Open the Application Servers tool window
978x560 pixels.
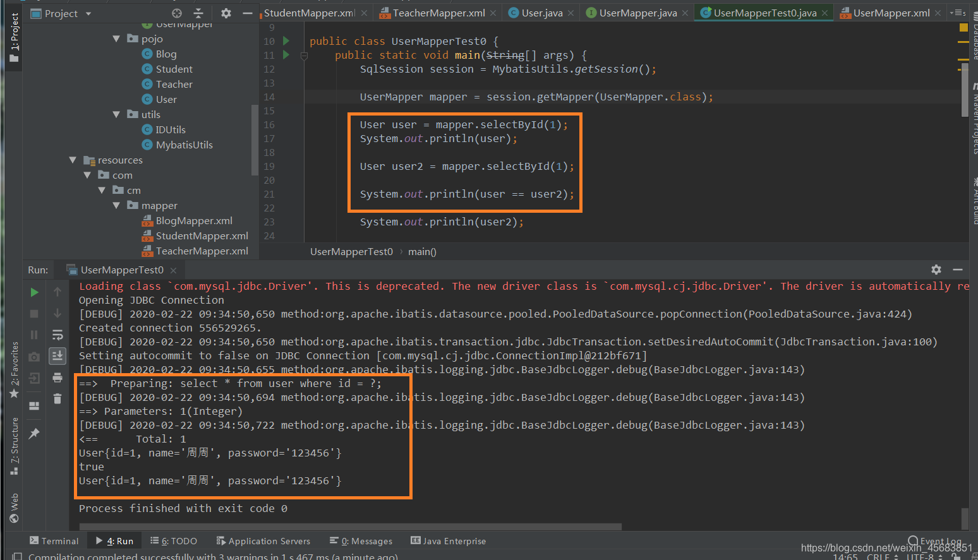(263, 541)
